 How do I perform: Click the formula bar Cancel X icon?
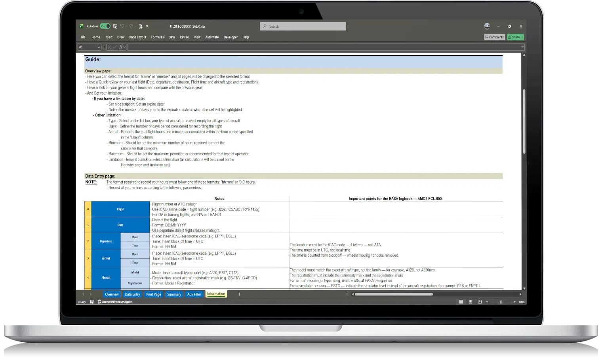[x=109, y=47]
